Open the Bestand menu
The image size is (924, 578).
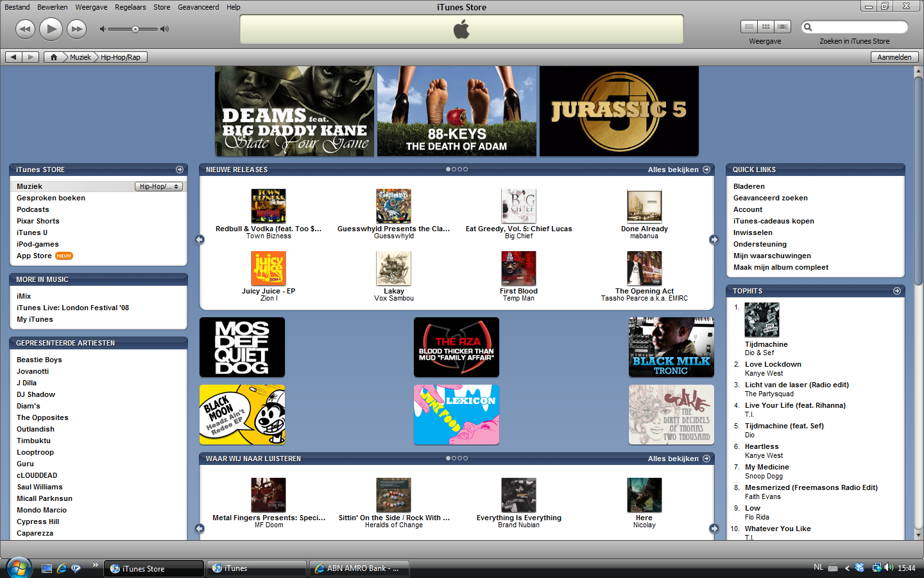(x=17, y=7)
